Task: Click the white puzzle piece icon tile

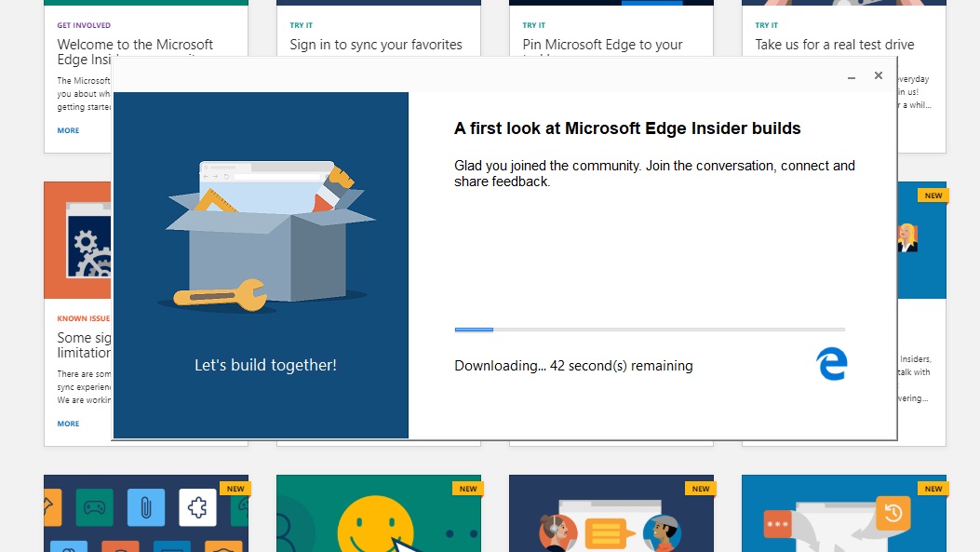Action: pos(197,507)
